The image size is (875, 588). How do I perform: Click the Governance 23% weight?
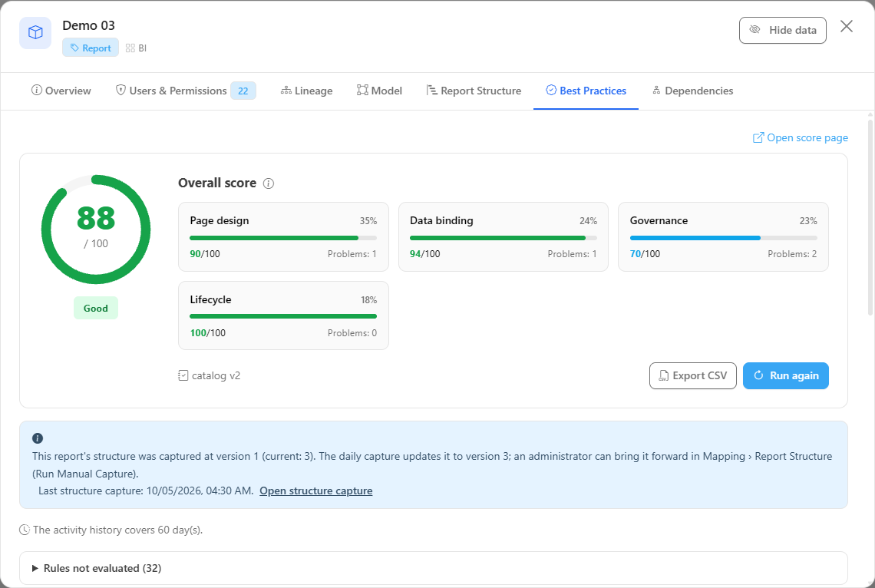(x=808, y=221)
